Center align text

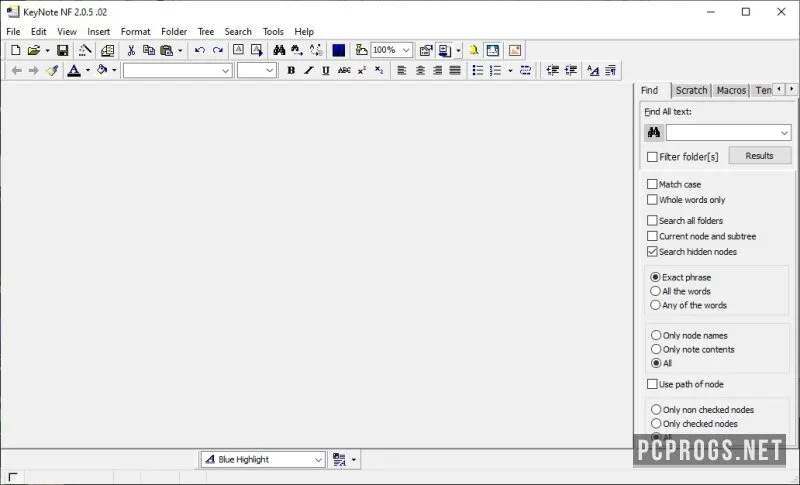click(x=420, y=70)
